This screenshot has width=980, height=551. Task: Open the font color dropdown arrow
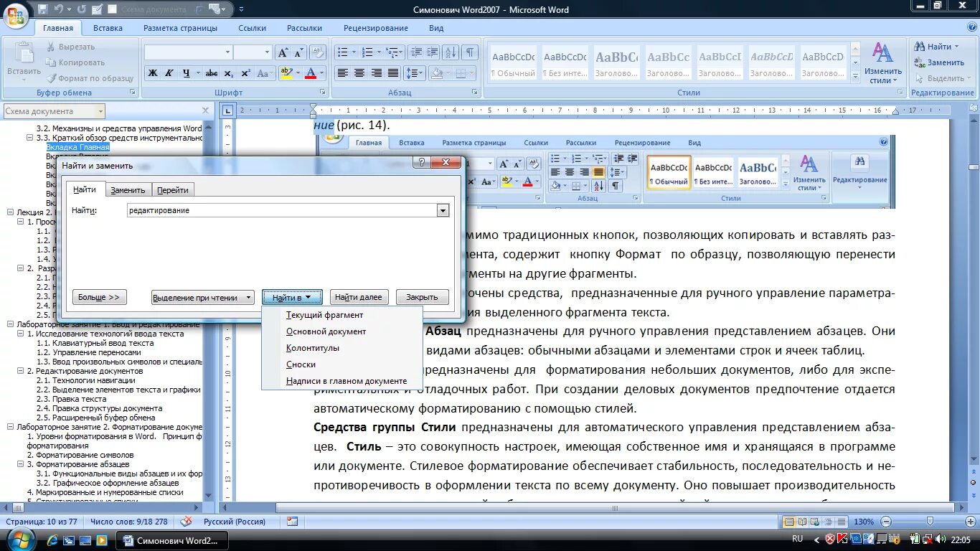coord(322,73)
